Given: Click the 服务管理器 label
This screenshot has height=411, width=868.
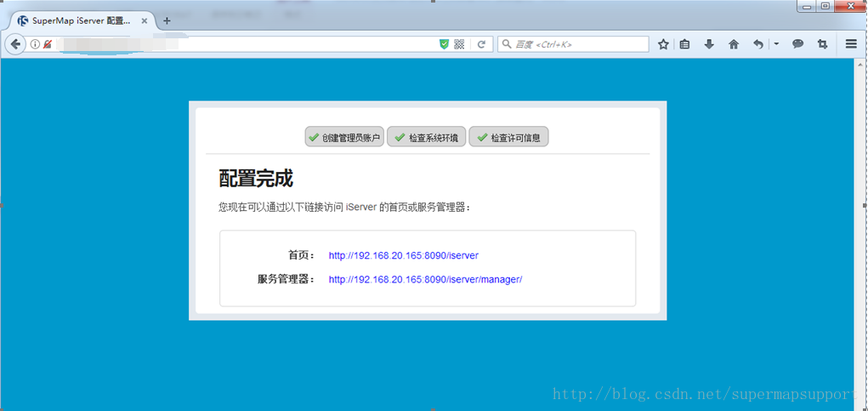Looking at the screenshot, I should pos(286,280).
